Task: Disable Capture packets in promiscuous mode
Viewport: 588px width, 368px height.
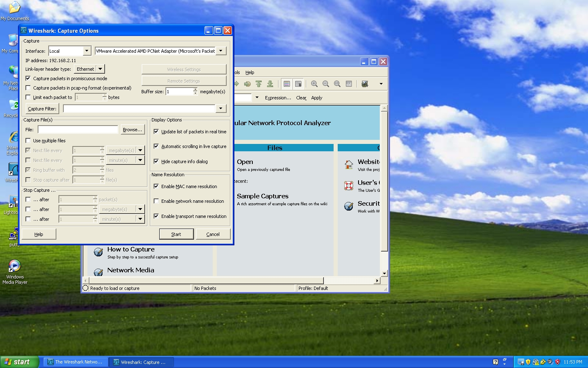Action: tap(28, 78)
